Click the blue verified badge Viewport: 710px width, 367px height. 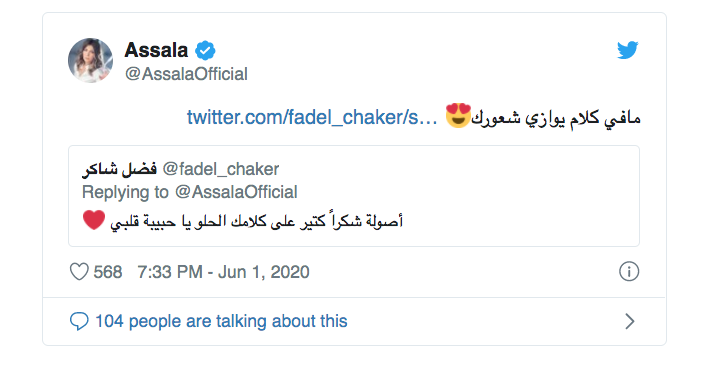point(205,50)
